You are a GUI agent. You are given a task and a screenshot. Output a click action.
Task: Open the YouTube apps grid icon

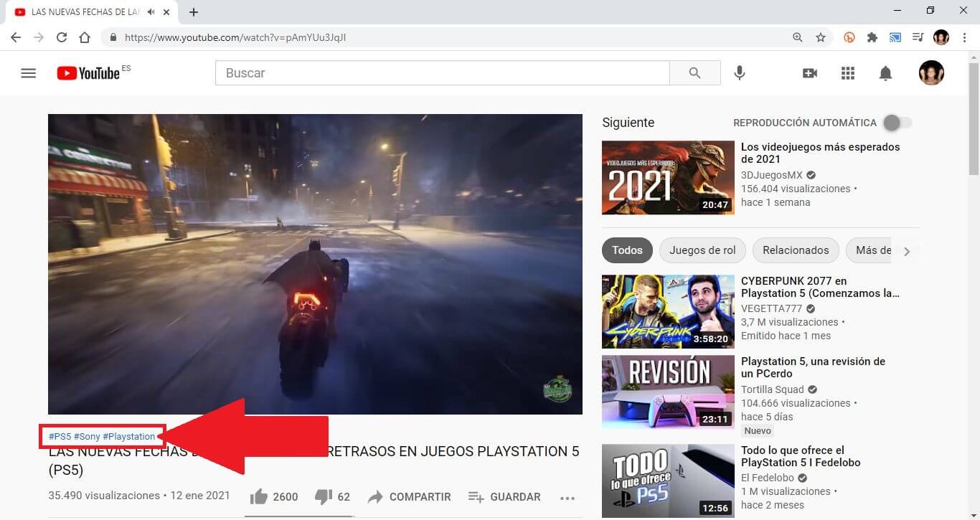pos(848,72)
